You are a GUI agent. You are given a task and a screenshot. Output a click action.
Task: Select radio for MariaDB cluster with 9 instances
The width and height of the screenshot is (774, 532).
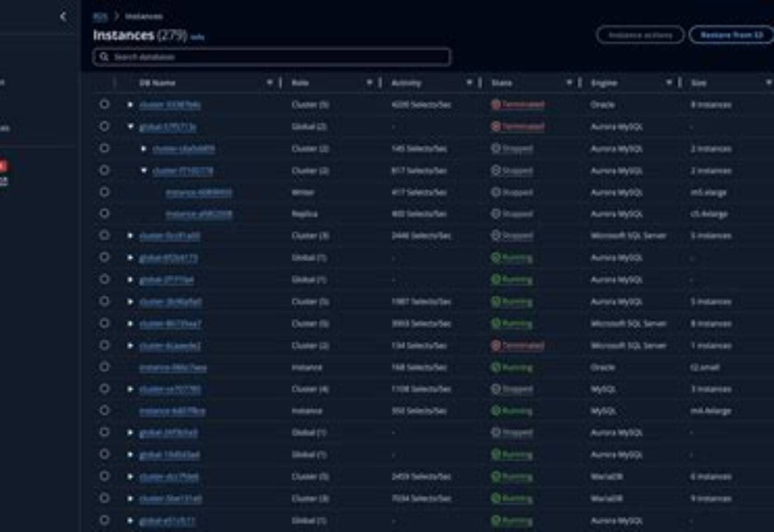(104, 498)
